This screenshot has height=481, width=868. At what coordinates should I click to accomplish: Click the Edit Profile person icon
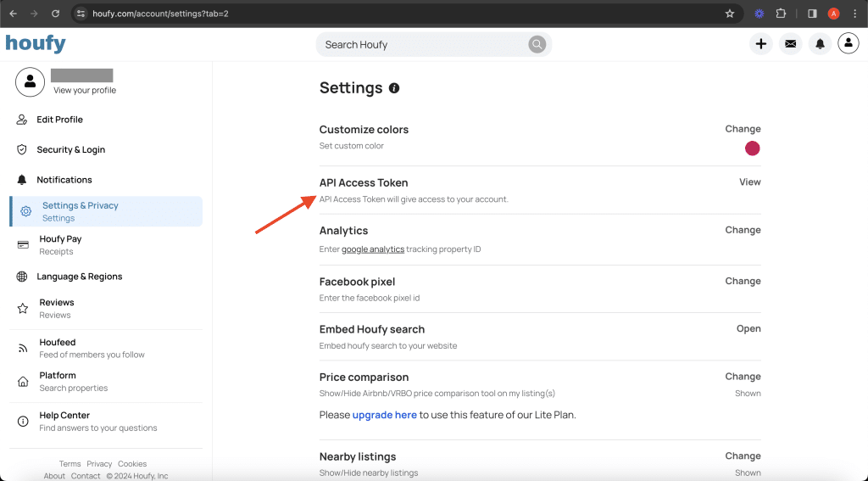[x=21, y=120]
